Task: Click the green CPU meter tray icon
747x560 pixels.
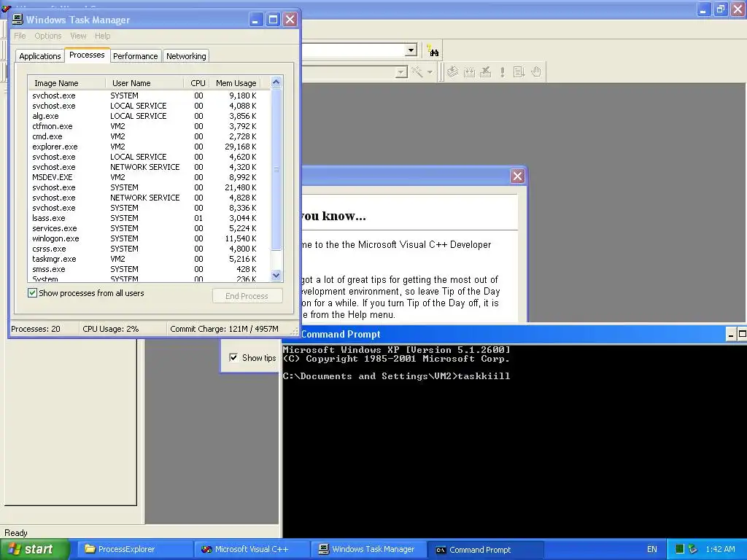Action: 680,549
